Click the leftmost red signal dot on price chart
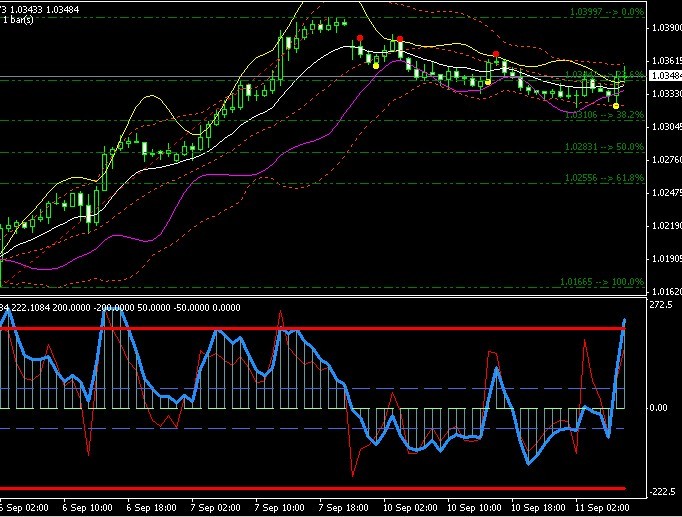 click(x=360, y=38)
